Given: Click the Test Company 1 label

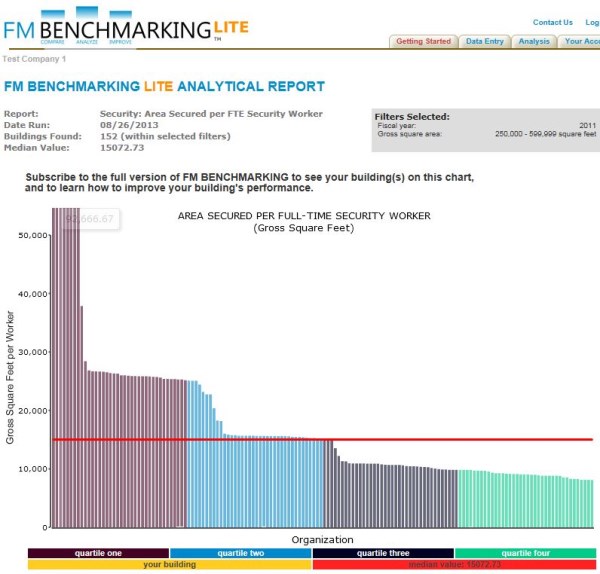Looking at the screenshot, I should pos(34,59).
